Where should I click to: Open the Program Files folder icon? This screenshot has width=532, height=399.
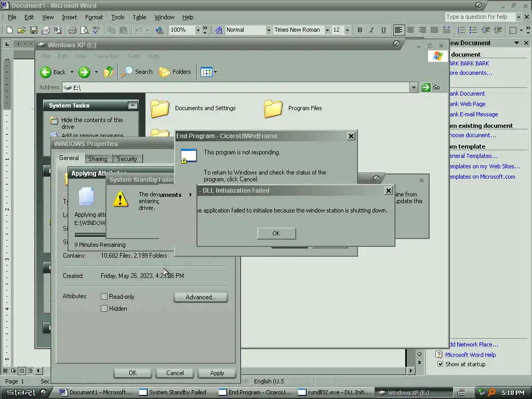tap(273, 109)
